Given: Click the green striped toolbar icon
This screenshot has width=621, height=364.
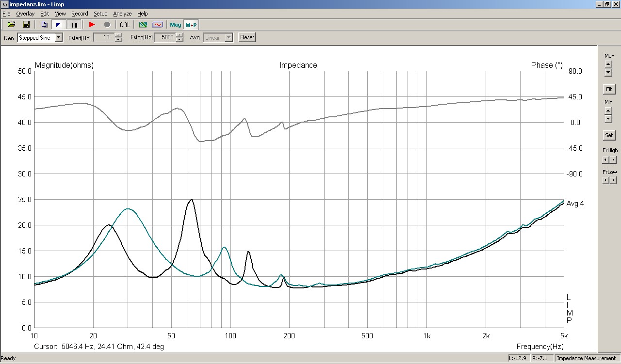Looking at the screenshot, I should [x=143, y=25].
